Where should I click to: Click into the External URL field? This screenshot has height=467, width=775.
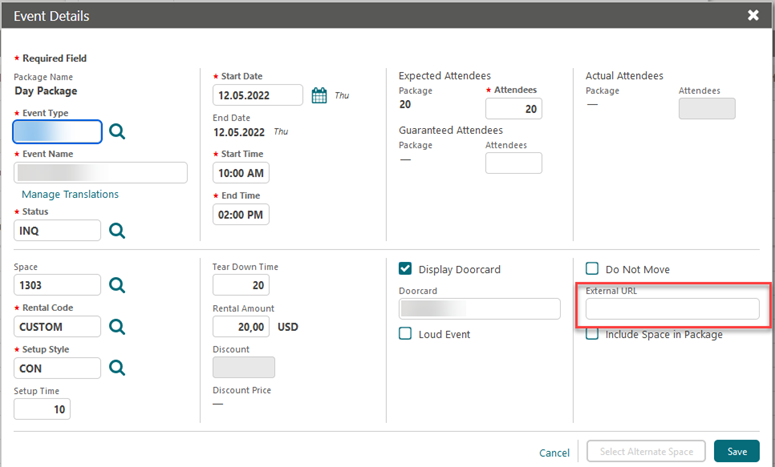pyautogui.click(x=672, y=310)
